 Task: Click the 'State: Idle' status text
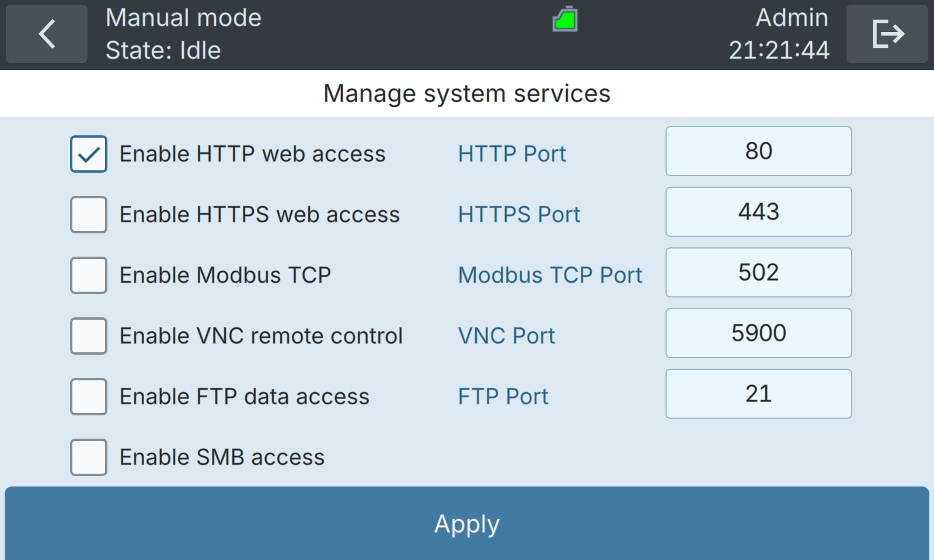[x=163, y=50]
